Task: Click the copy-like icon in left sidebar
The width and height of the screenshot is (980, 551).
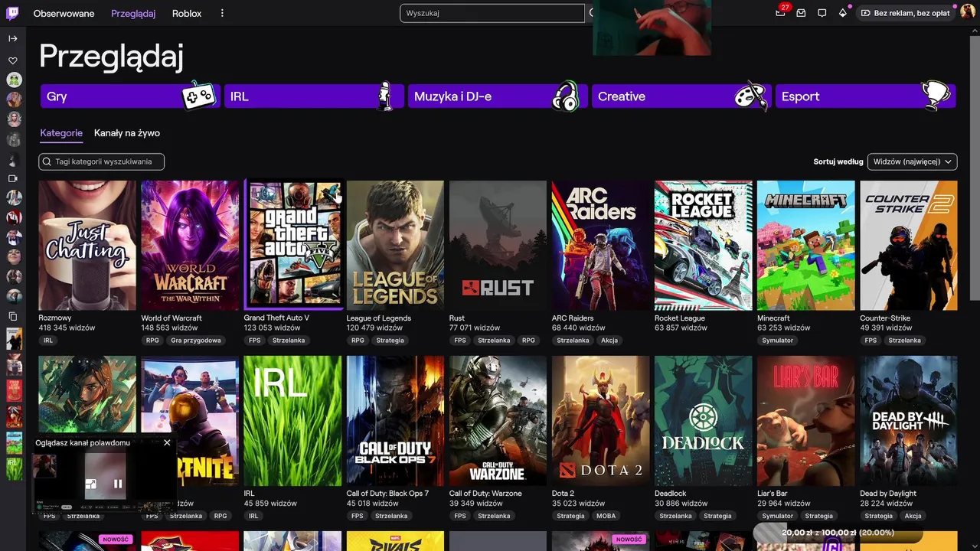Action: (13, 316)
